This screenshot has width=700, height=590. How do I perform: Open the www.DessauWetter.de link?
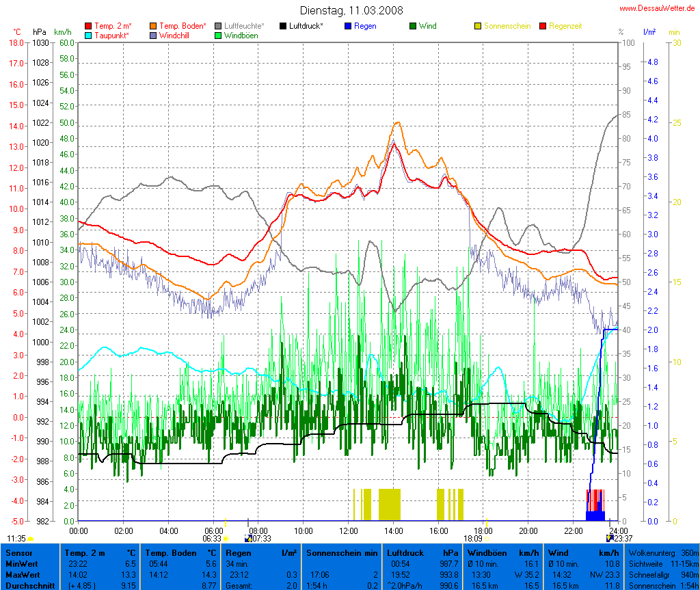(658, 8)
